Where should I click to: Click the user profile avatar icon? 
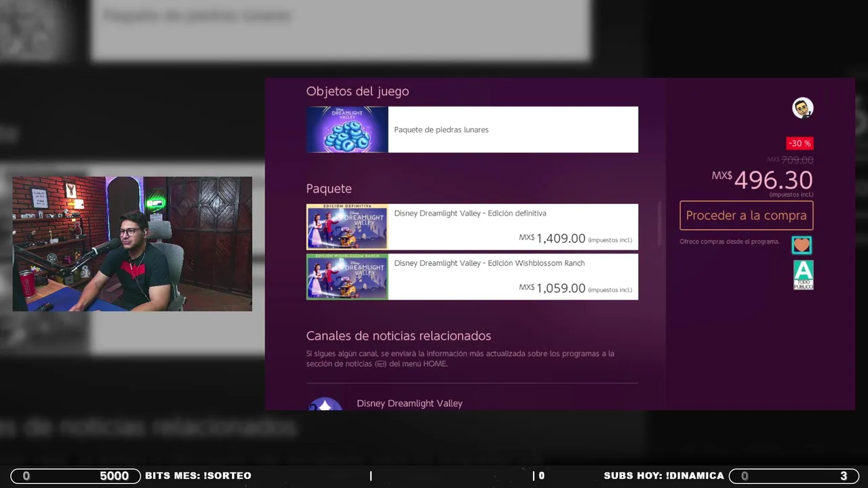click(x=802, y=108)
